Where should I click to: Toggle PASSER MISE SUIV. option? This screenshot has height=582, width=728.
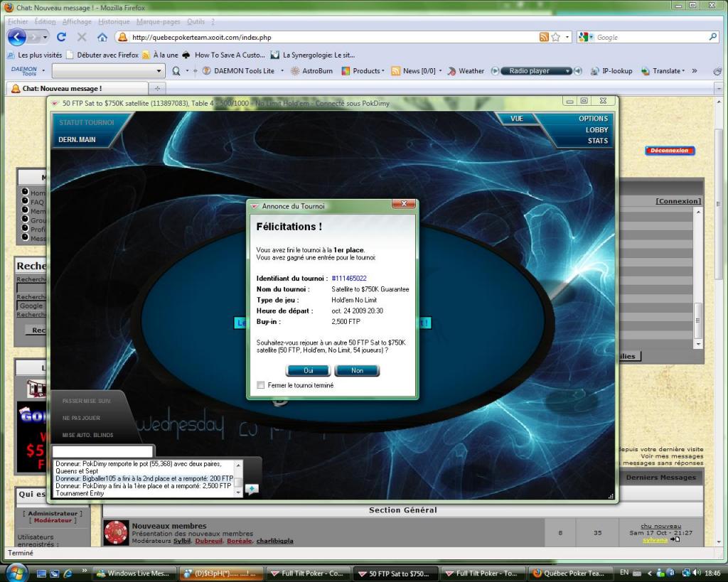click(x=87, y=401)
